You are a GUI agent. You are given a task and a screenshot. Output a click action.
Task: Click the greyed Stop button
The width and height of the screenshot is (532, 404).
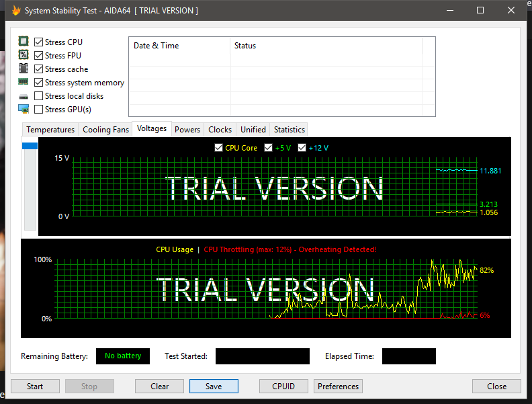point(89,387)
